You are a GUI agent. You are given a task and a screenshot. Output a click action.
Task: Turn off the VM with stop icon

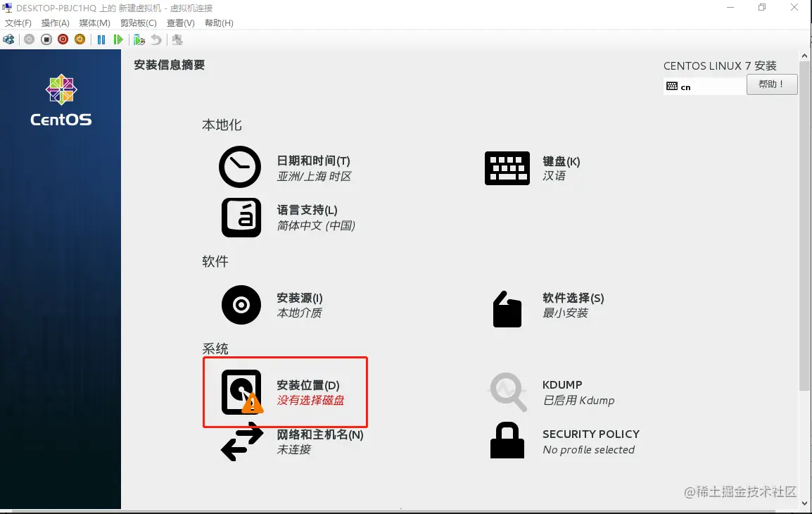click(x=46, y=39)
